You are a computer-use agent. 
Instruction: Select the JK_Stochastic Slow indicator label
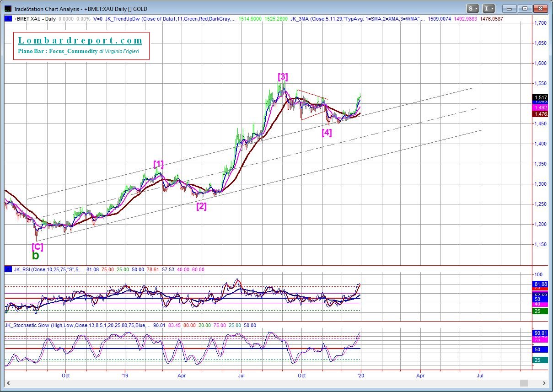click(77, 326)
